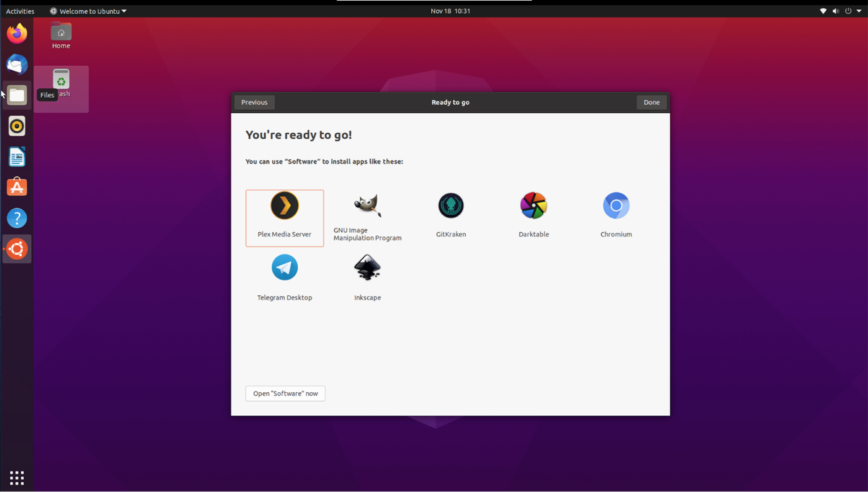868x492 pixels.
Task: Launch Thunderbird mail from the dock
Action: pyautogui.click(x=16, y=64)
